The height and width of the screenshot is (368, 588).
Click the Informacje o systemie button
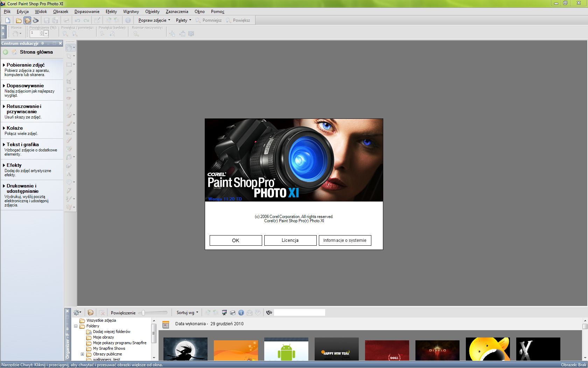(x=345, y=240)
